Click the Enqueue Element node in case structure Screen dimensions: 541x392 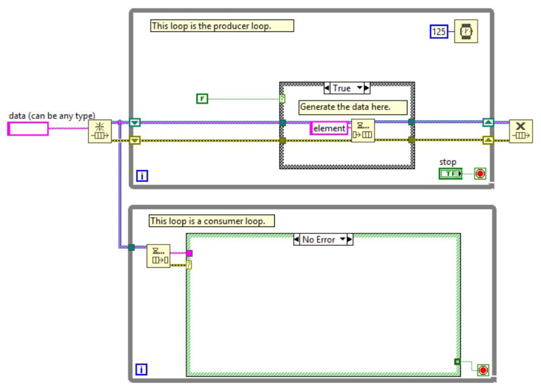coord(363,130)
